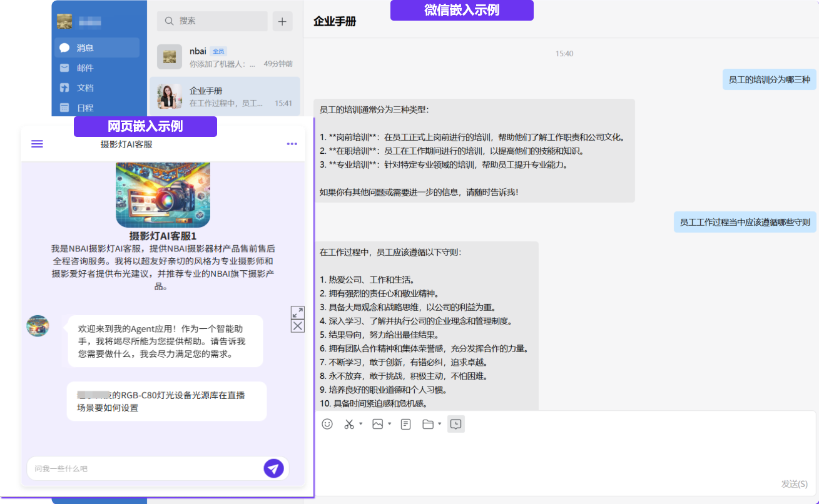This screenshot has height=504, width=819.
Task: Expand the dropdown arrow beside the scissors
Action: (361, 424)
